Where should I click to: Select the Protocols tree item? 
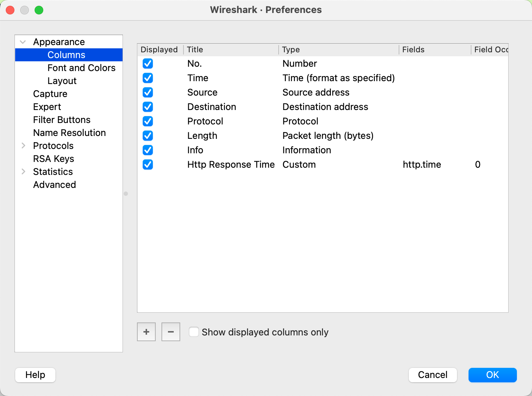pyautogui.click(x=53, y=146)
